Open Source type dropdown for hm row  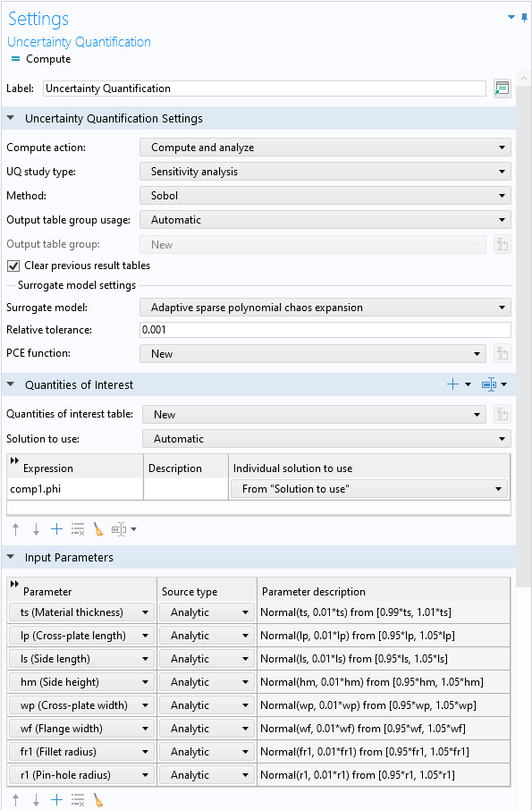pyautogui.click(x=207, y=682)
